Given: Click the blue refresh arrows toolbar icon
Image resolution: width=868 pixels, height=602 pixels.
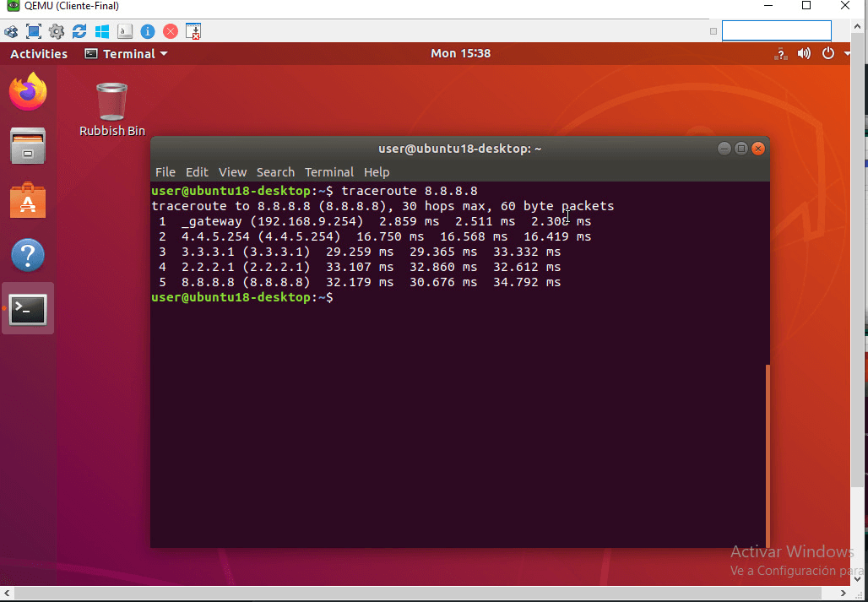Looking at the screenshot, I should coord(79,31).
